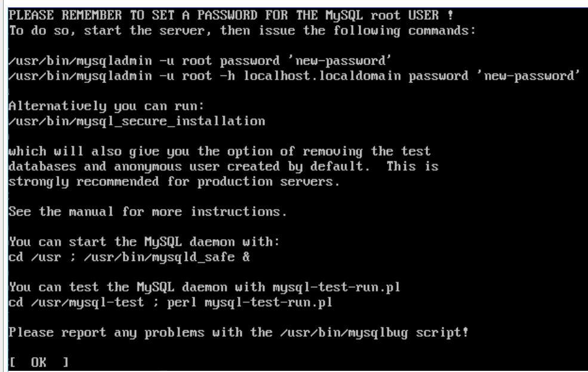The width and height of the screenshot is (588, 372).
Task: Click the PLEASE REMEMBER TO SET A PASSWORD line
Action: pos(231,16)
